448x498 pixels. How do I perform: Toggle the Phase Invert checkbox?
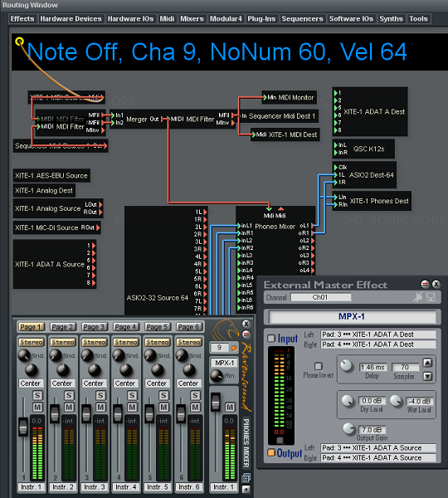coord(318,366)
